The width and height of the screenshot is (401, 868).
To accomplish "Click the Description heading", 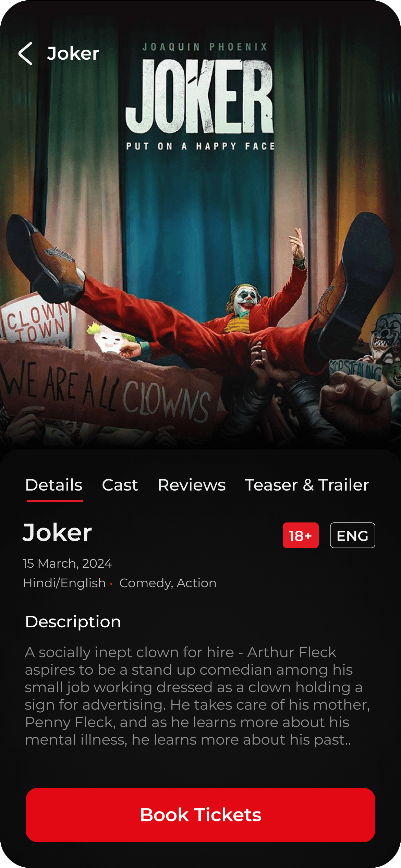I will point(73,622).
